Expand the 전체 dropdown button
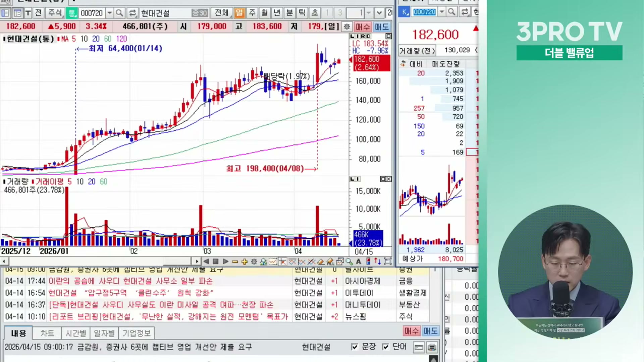Image resolution: width=644 pixels, height=362 pixels. tap(222, 13)
